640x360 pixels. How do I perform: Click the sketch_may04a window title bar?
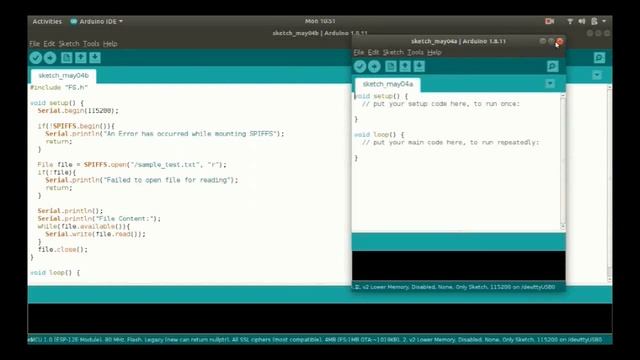pos(458,41)
